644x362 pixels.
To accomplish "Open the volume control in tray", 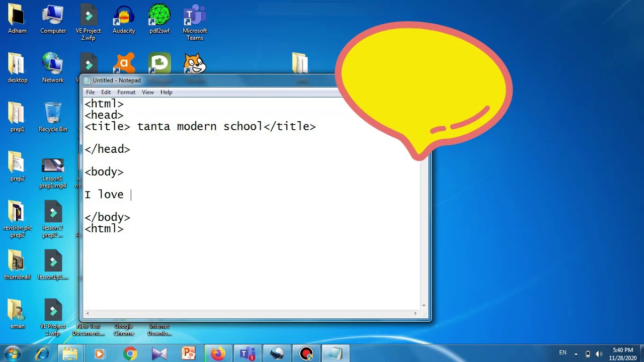I will tap(599, 354).
